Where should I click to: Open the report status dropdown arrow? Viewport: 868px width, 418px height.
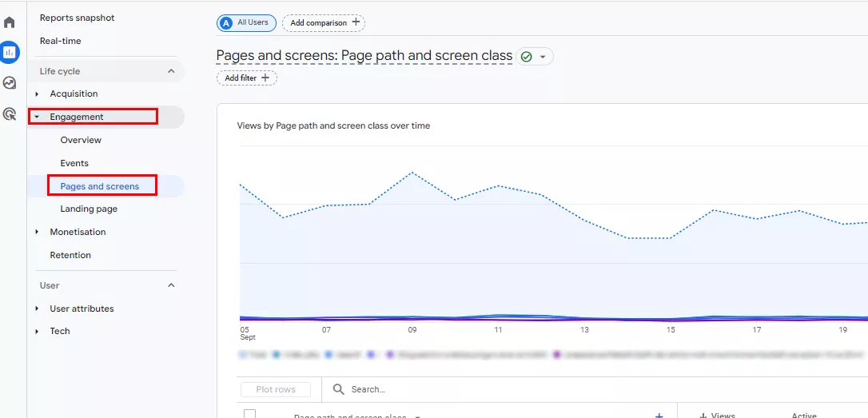tap(543, 57)
